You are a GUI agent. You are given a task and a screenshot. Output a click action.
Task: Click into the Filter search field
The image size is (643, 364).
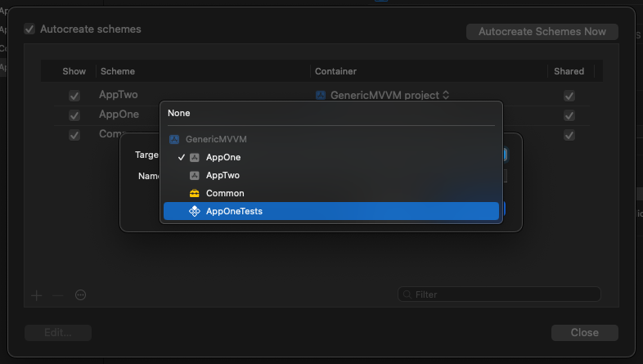tap(499, 294)
